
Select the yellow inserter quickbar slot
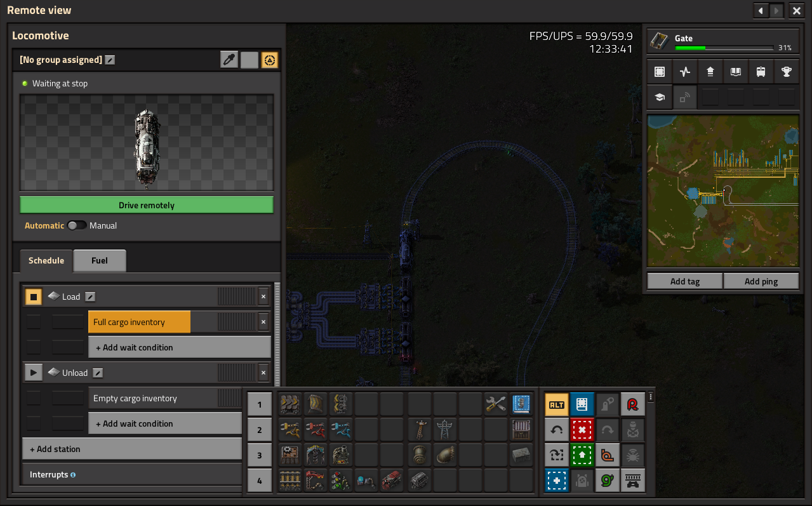[x=290, y=429]
